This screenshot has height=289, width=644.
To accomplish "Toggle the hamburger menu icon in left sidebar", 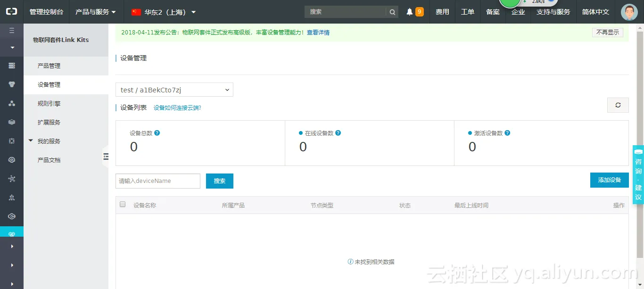I will (x=12, y=31).
